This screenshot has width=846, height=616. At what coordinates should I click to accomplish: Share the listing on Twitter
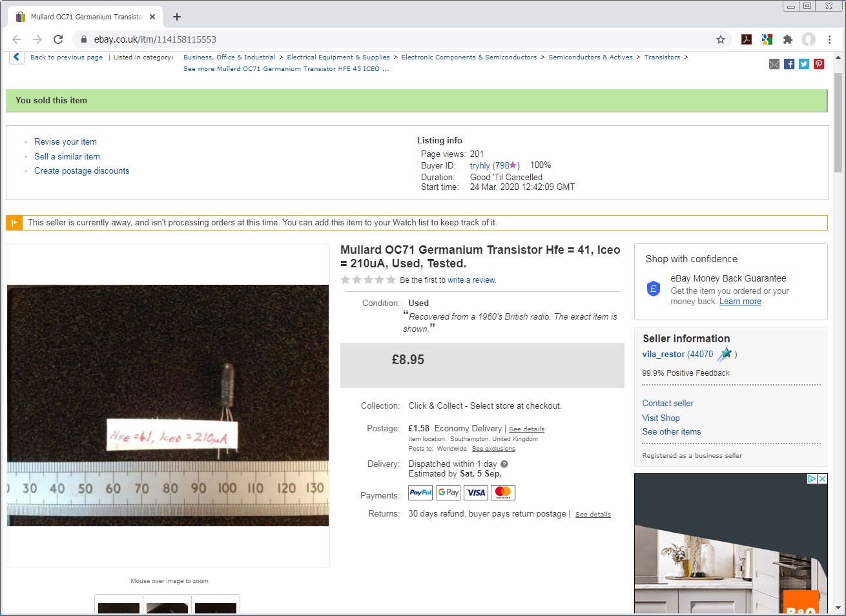click(x=804, y=64)
